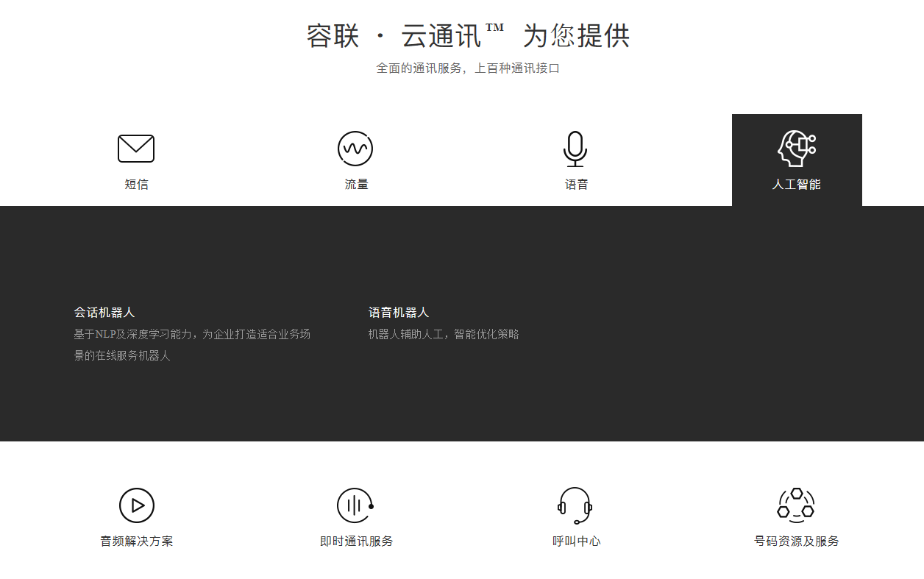Click the headset call center icon
924x579 pixels.
tap(575, 506)
